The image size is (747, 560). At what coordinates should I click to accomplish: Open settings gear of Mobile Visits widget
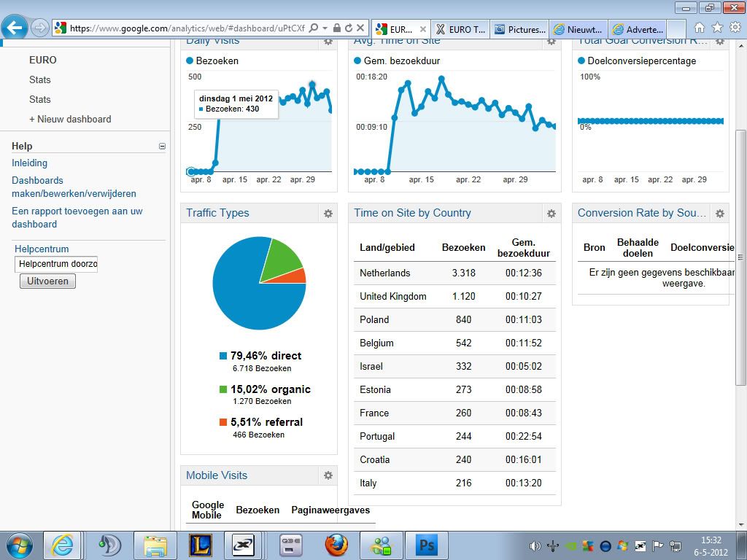(328, 475)
